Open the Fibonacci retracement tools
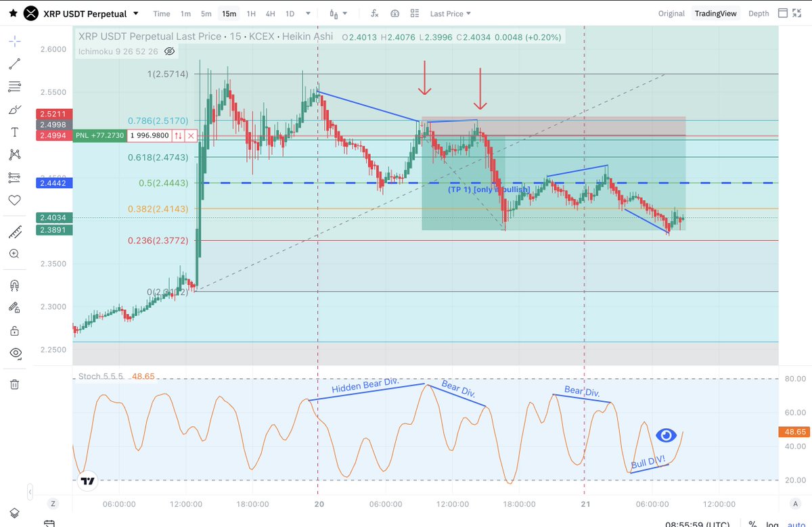This screenshot has width=812, height=527. pos(14,87)
